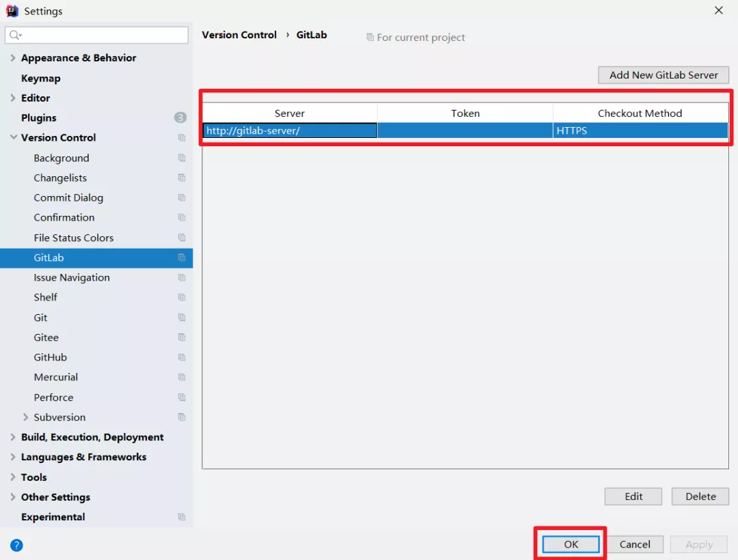
Task: Open File Status Colors settings
Action: tap(73, 238)
